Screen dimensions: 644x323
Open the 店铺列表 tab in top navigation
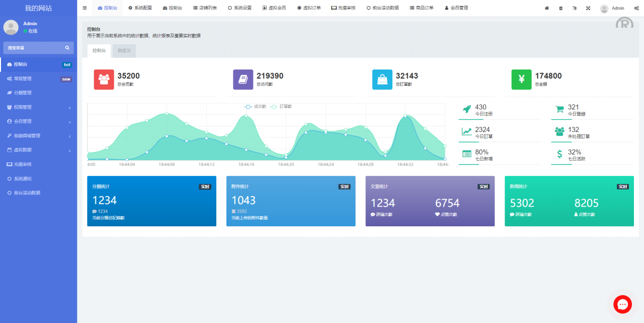205,8
